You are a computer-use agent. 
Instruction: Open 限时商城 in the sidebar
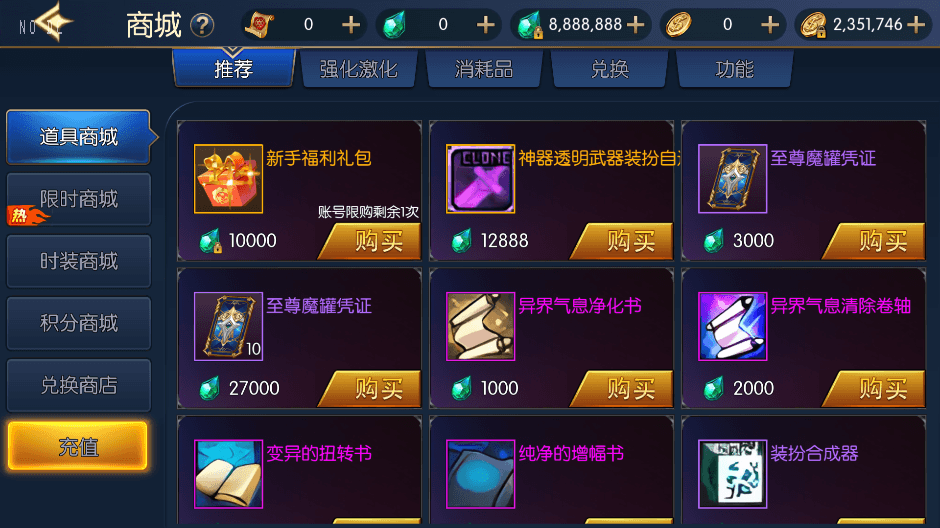pos(79,199)
